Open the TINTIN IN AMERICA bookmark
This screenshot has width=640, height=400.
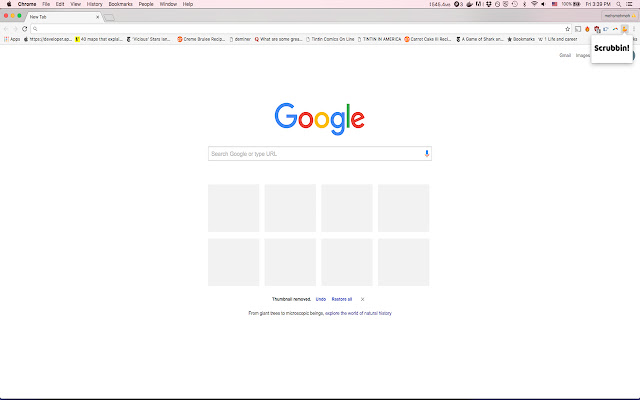pyautogui.click(x=380, y=39)
